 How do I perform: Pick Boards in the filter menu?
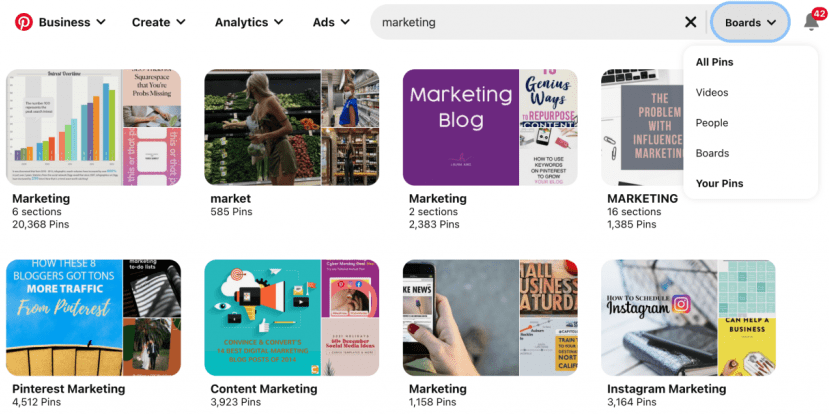point(712,153)
